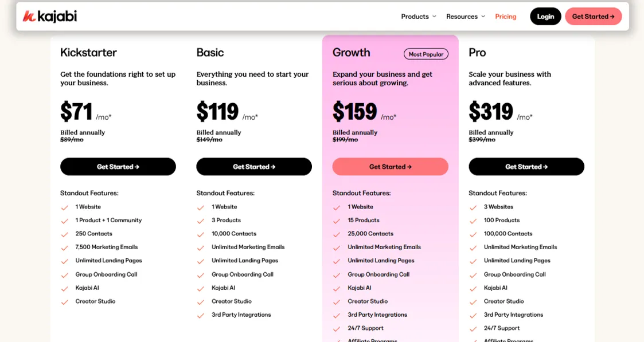Click the checkmark next to Pro's 100,000 Contacts

click(x=473, y=234)
